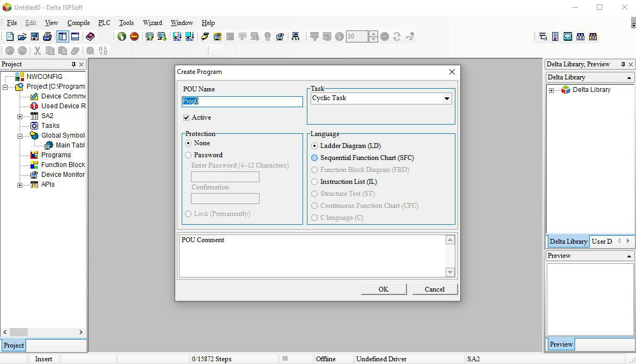The height and width of the screenshot is (364, 636).
Task: Click the red Stop PLC icon
Action: 134,36
